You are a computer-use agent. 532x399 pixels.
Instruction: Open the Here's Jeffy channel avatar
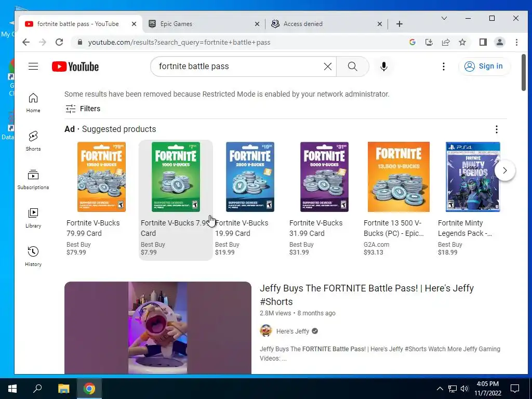265,330
